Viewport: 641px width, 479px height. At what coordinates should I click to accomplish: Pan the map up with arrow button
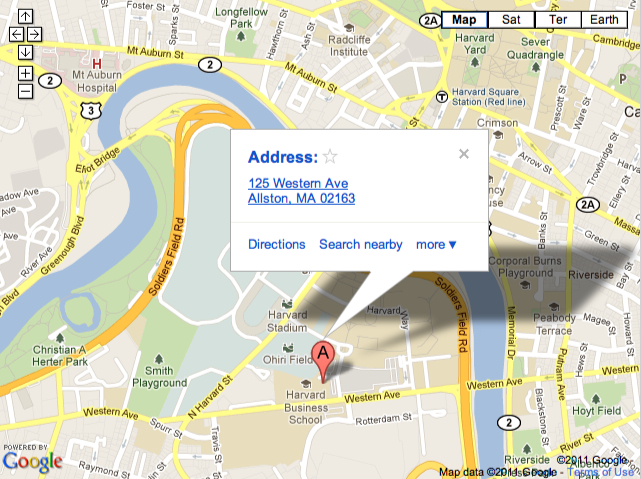[x=25, y=16]
